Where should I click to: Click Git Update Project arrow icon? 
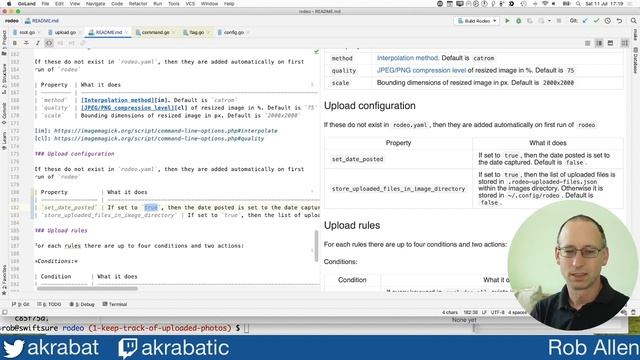click(585, 21)
